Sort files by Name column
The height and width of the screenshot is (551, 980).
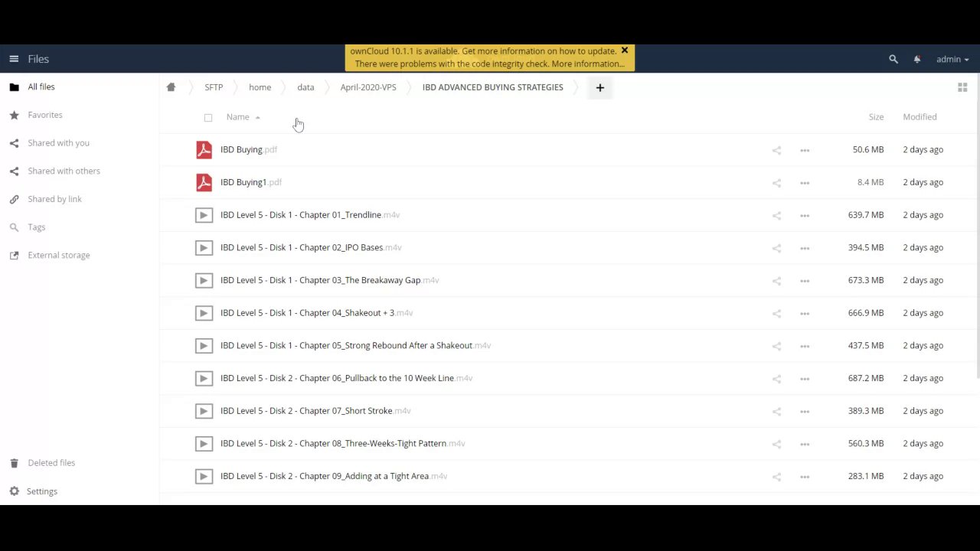238,117
